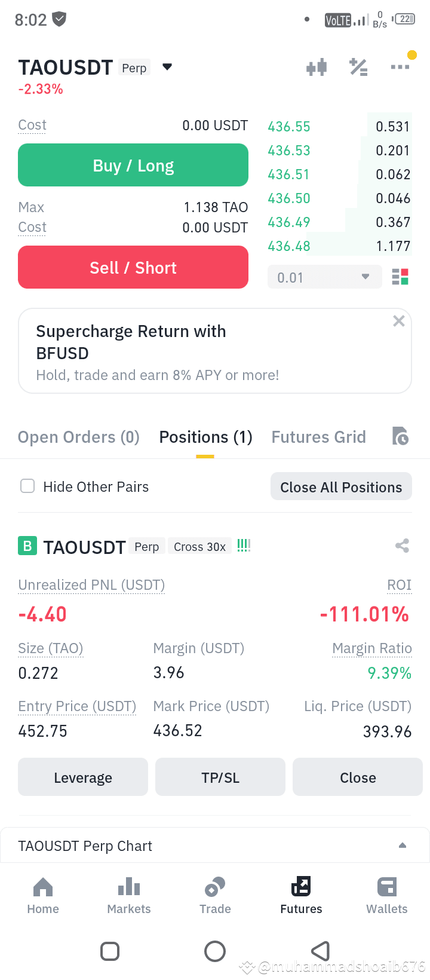The image size is (430, 980).
Task: Open the three-dot more options menu
Action: pyautogui.click(x=400, y=67)
